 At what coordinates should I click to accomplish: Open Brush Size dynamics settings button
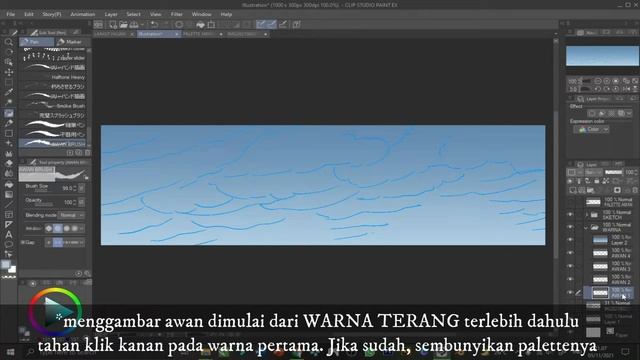(81, 188)
